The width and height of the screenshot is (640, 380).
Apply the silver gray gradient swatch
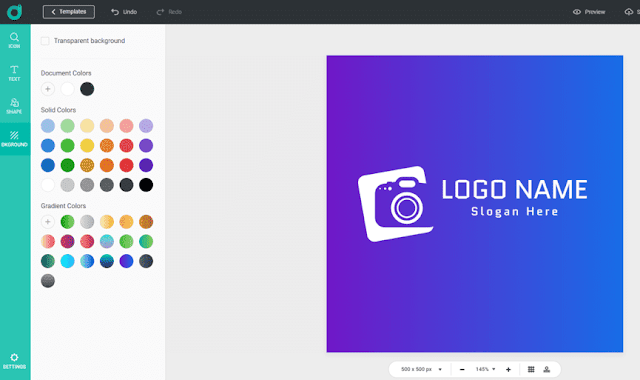[87, 222]
